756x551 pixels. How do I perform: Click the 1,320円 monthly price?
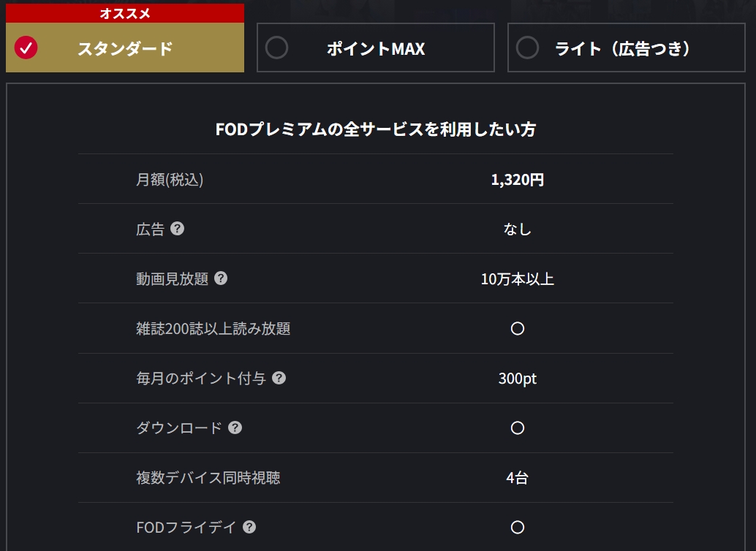pyautogui.click(x=518, y=180)
